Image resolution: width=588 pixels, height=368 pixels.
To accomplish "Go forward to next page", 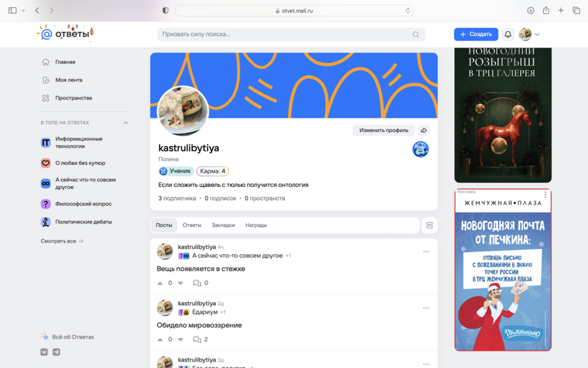I will tap(52, 10).
